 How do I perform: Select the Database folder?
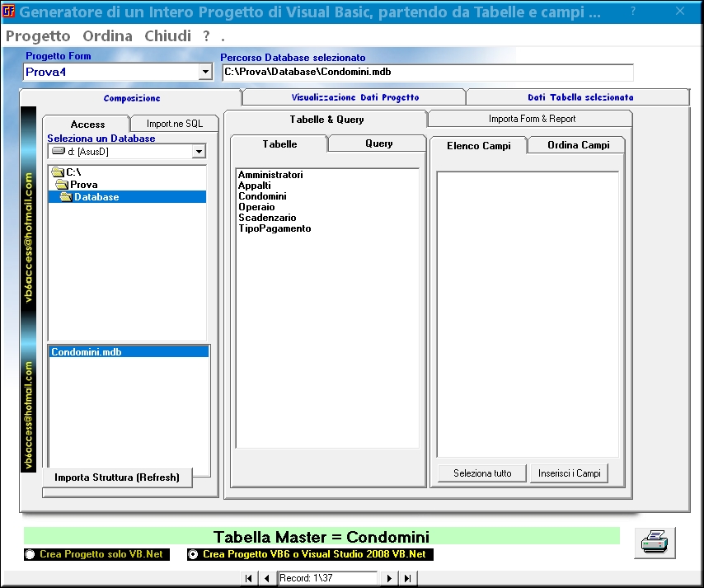point(127,197)
